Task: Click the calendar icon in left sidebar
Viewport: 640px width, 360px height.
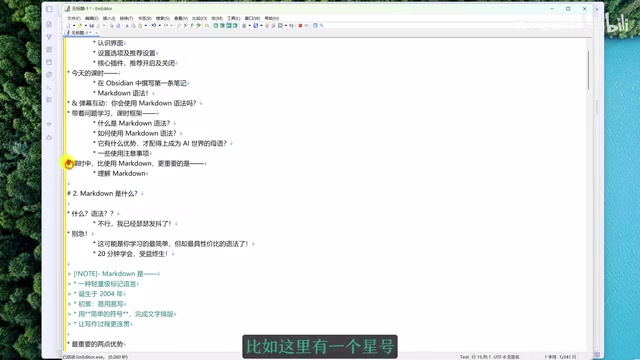Action: pos(49,62)
